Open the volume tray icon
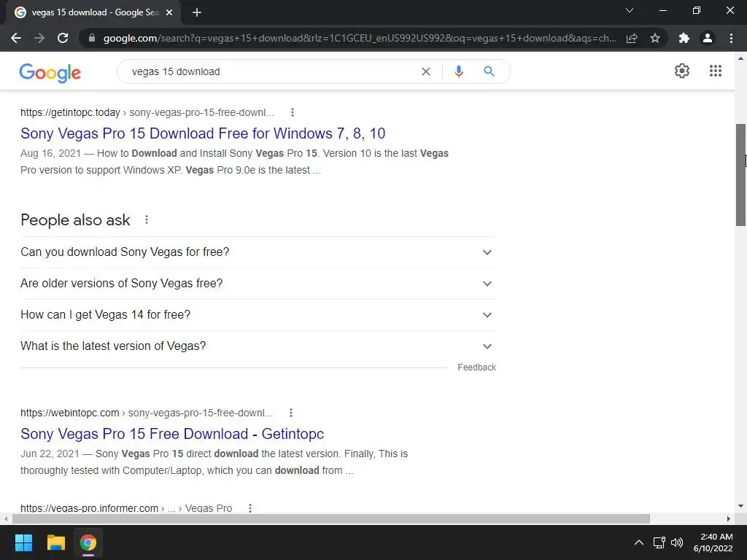This screenshot has width=747, height=560. click(x=676, y=542)
